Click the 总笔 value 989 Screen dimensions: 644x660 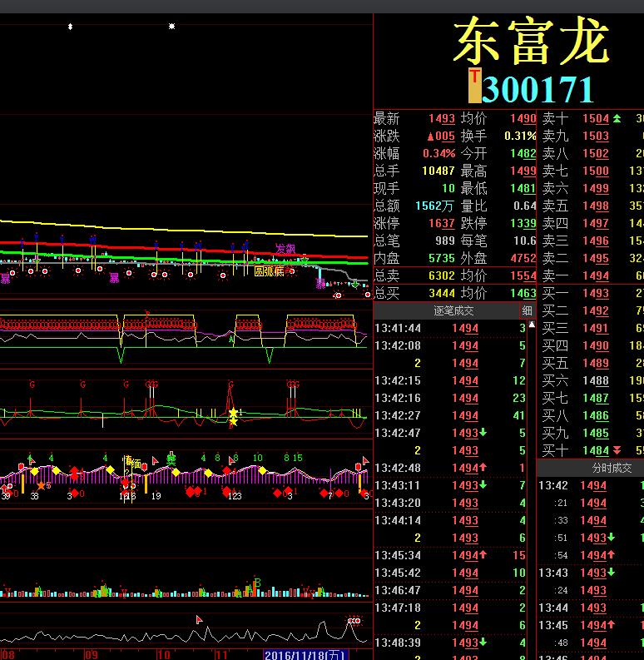(x=445, y=241)
